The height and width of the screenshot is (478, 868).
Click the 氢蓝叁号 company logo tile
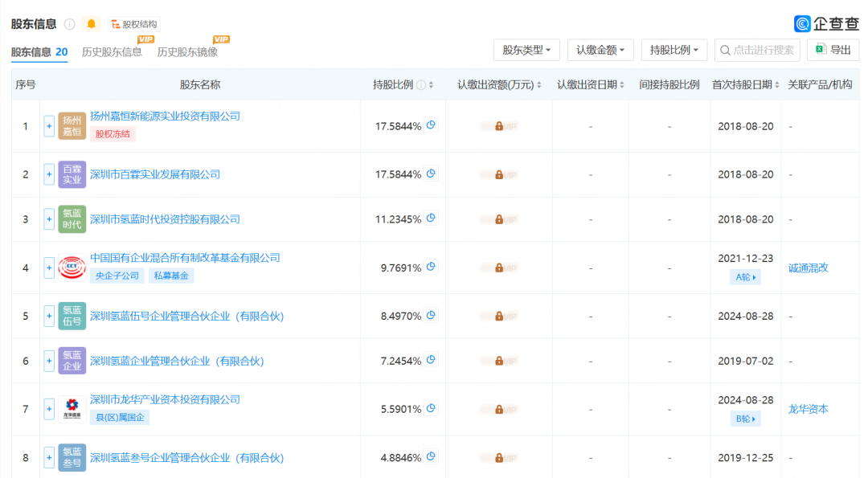(x=72, y=458)
